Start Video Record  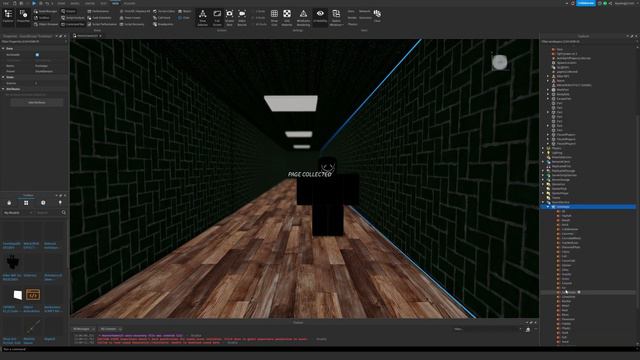(242, 18)
